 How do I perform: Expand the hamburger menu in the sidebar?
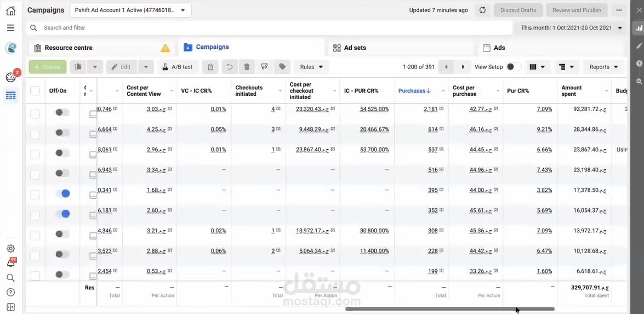[x=10, y=28]
